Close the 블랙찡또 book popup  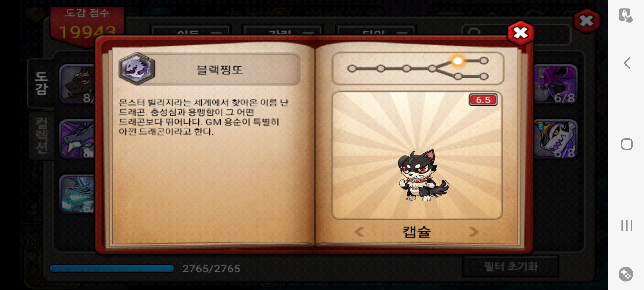(x=521, y=33)
